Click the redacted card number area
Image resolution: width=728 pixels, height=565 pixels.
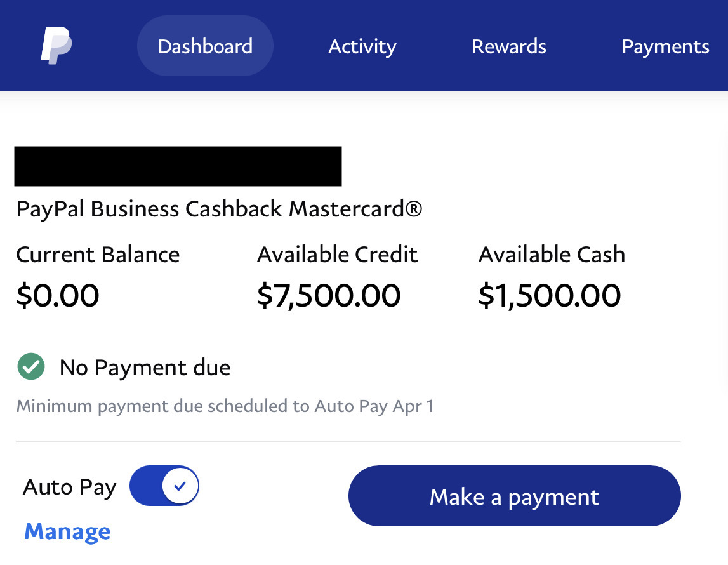[x=178, y=166]
